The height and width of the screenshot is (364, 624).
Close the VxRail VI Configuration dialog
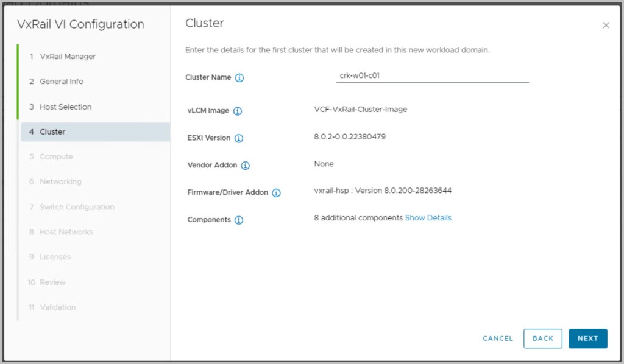(x=606, y=26)
